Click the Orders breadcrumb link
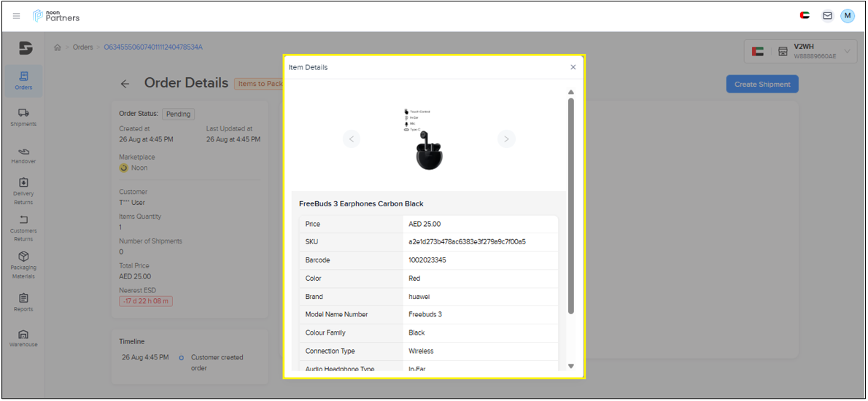This screenshot has width=868, height=401. tap(83, 47)
